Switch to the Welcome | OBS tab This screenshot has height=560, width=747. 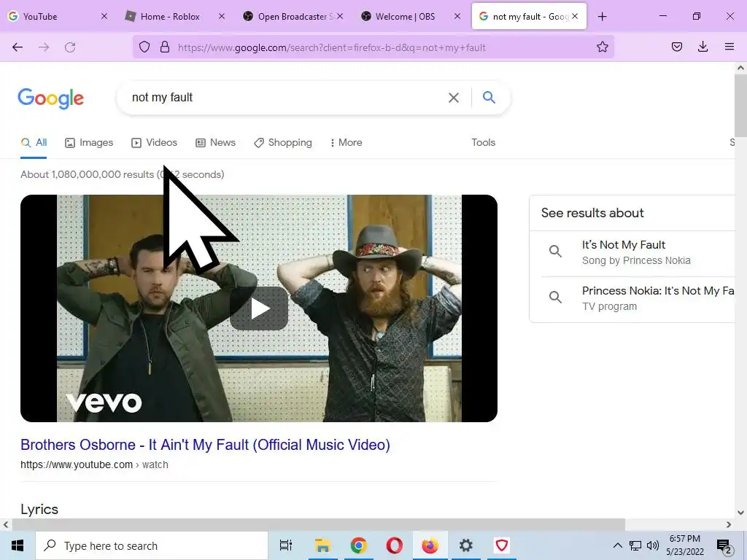(x=405, y=17)
